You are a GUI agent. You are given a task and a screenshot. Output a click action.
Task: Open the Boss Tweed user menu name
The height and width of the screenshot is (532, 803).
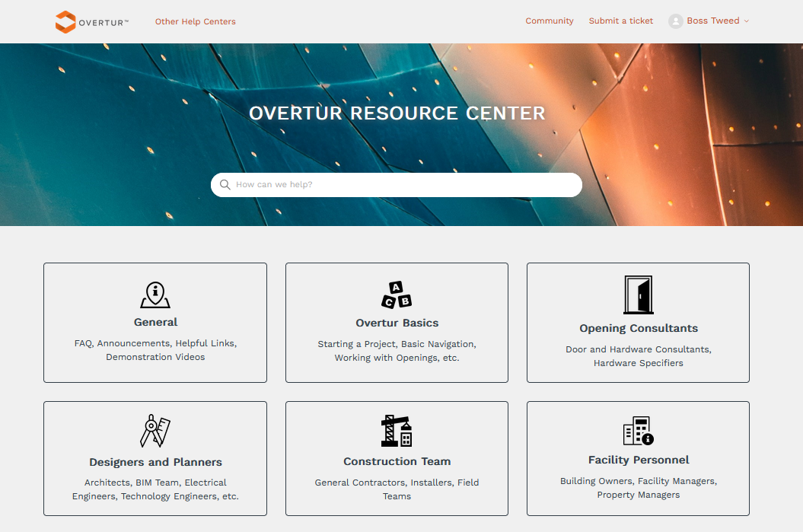[x=713, y=21]
